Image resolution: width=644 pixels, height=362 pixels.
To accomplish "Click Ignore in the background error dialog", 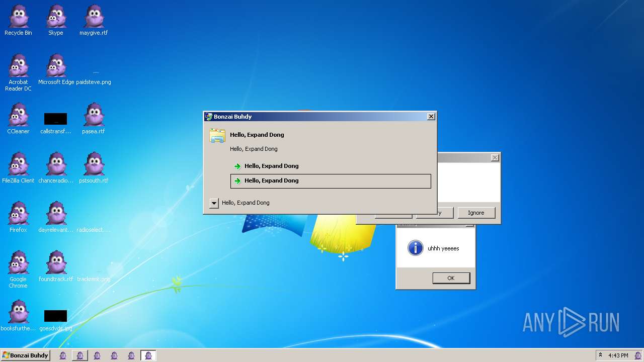I will [x=476, y=213].
